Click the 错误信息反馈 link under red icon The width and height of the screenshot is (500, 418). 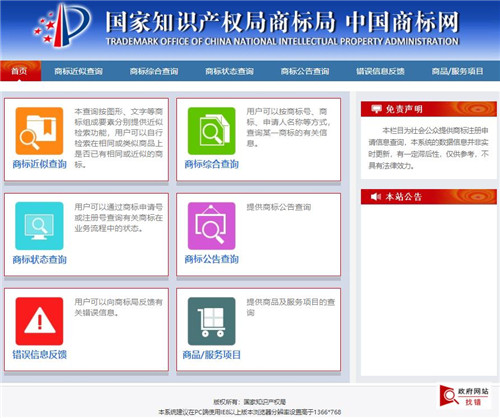(39, 354)
